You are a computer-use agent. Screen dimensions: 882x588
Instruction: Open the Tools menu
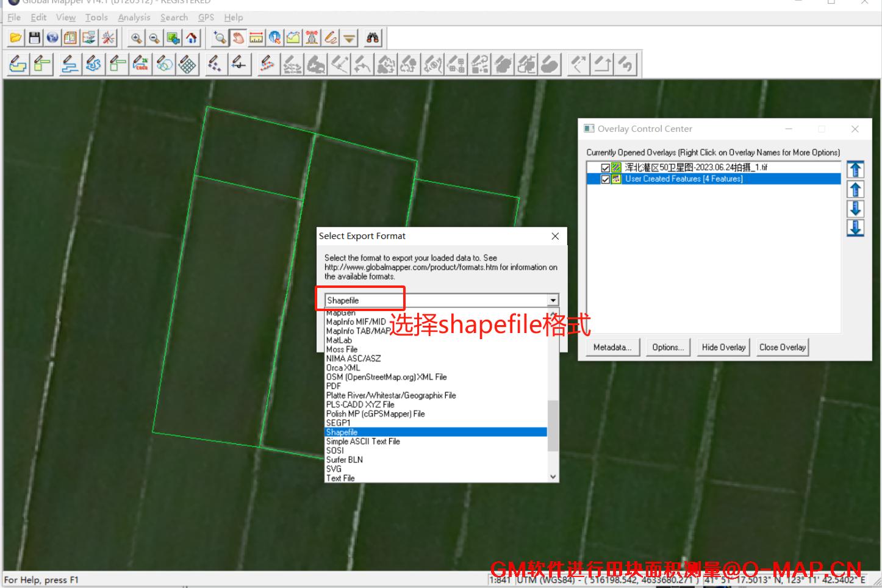pos(96,18)
